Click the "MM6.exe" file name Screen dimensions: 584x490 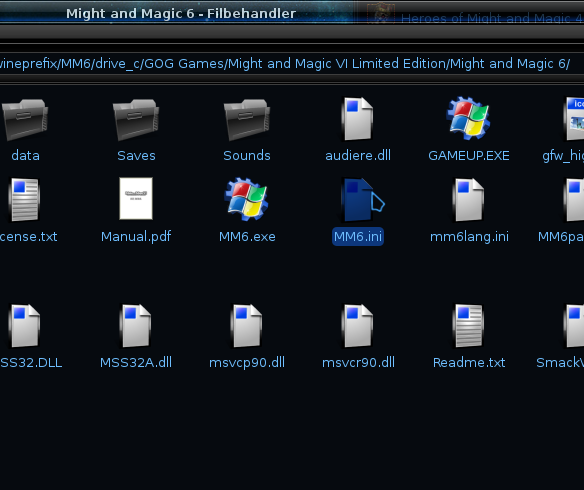tap(247, 236)
